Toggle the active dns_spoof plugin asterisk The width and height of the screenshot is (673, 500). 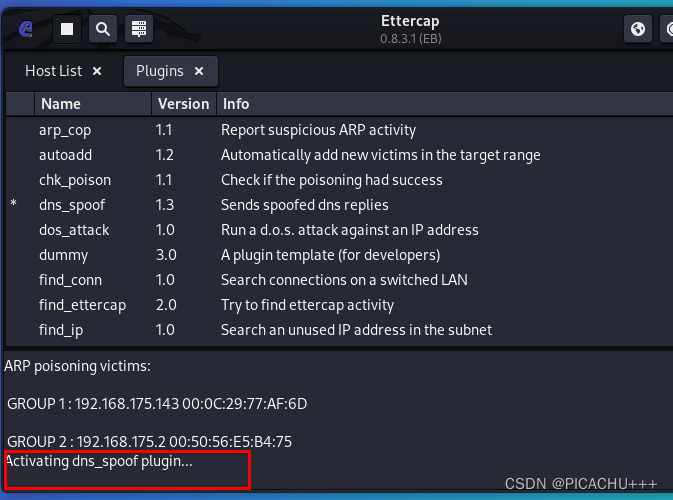[x=14, y=205]
